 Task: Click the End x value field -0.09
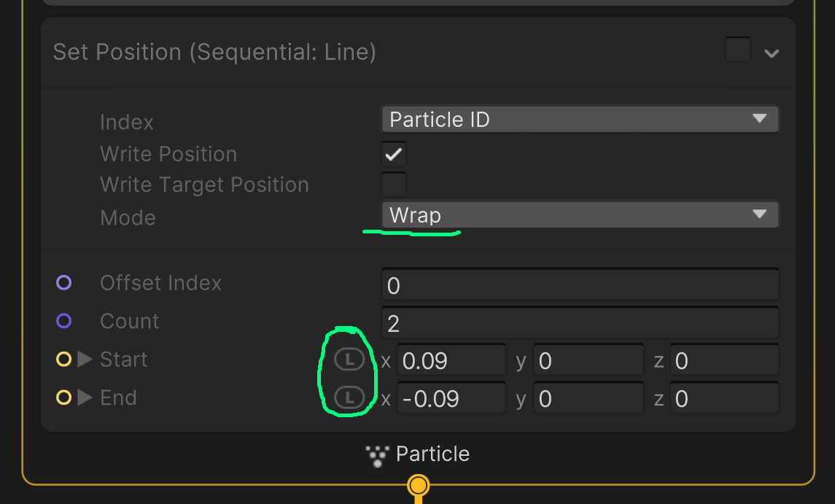[451, 398]
